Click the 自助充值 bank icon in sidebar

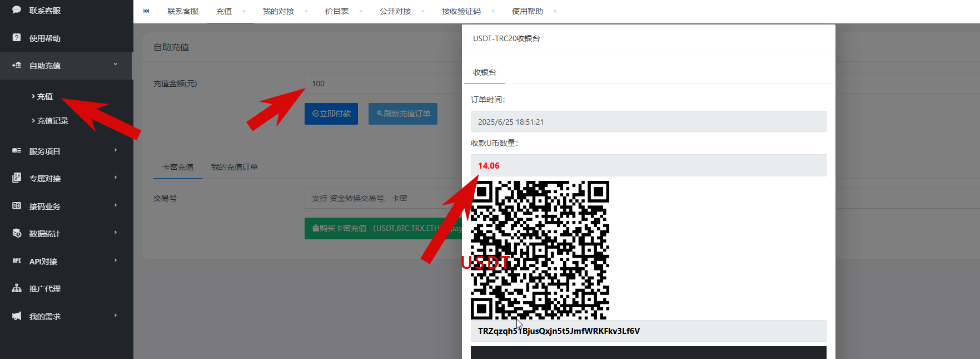[17, 65]
